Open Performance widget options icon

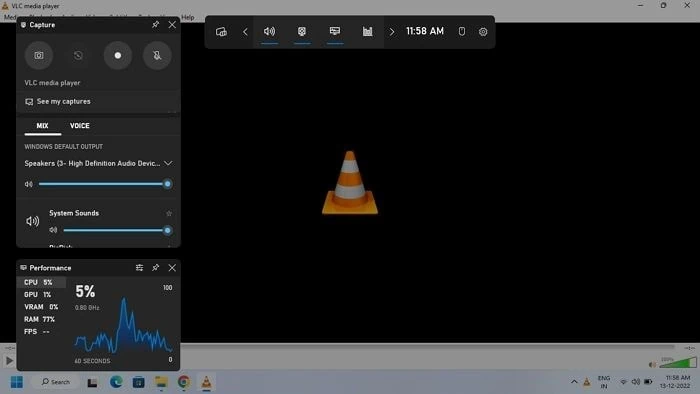(x=139, y=268)
